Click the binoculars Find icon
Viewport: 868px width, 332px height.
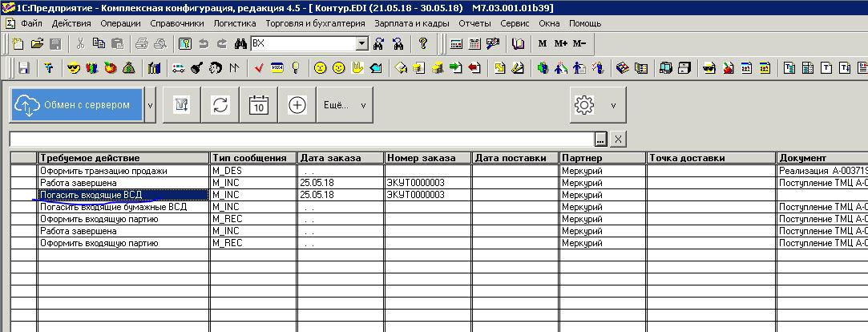[x=240, y=44]
